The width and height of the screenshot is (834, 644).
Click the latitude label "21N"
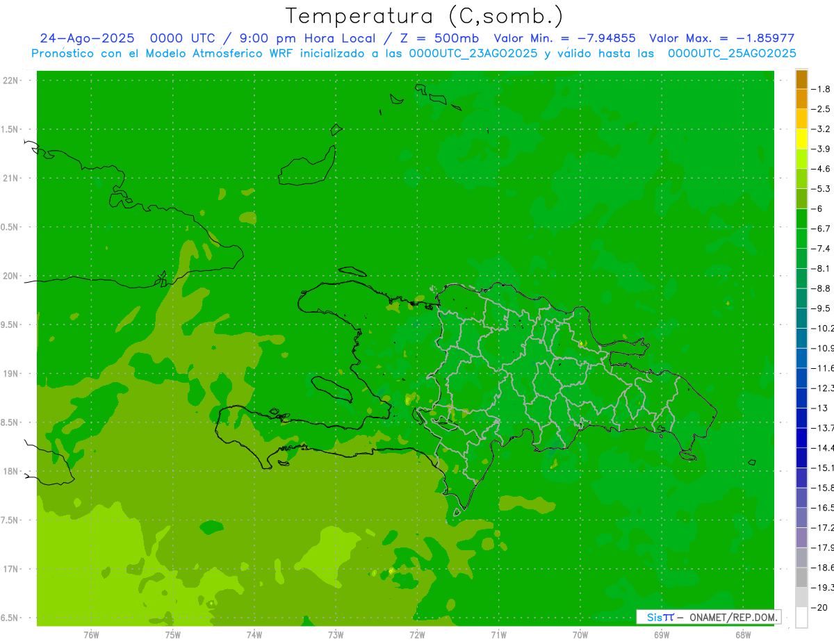pos(10,179)
